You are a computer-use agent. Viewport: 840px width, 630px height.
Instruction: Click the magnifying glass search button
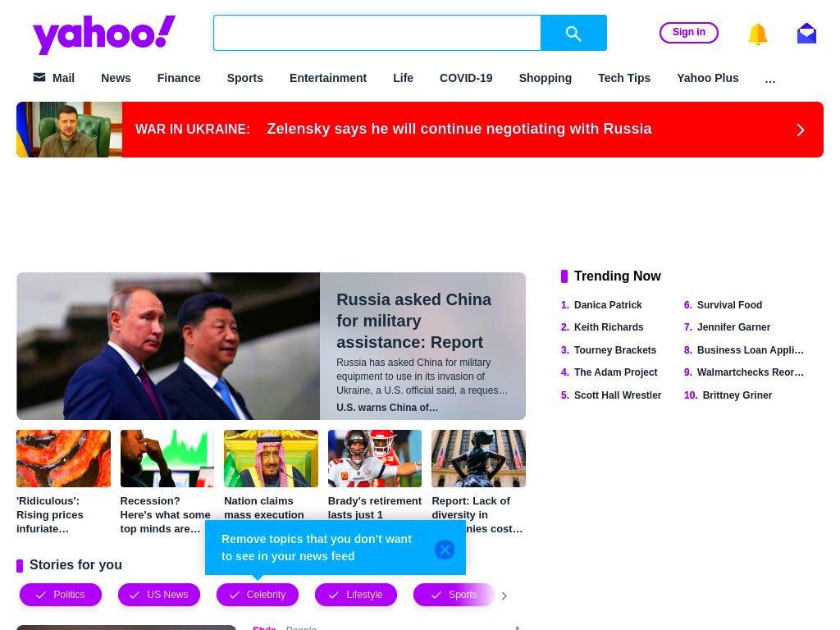coord(573,33)
